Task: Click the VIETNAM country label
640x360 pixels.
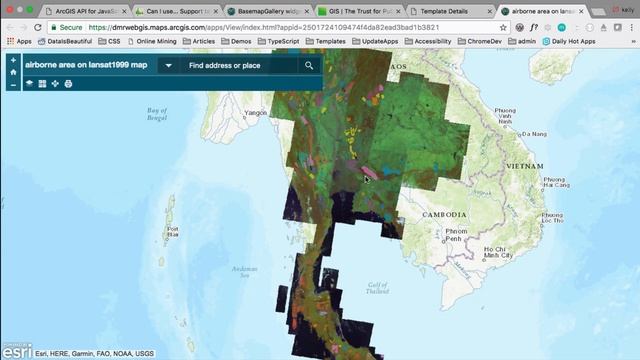Action: click(x=525, y=166)
